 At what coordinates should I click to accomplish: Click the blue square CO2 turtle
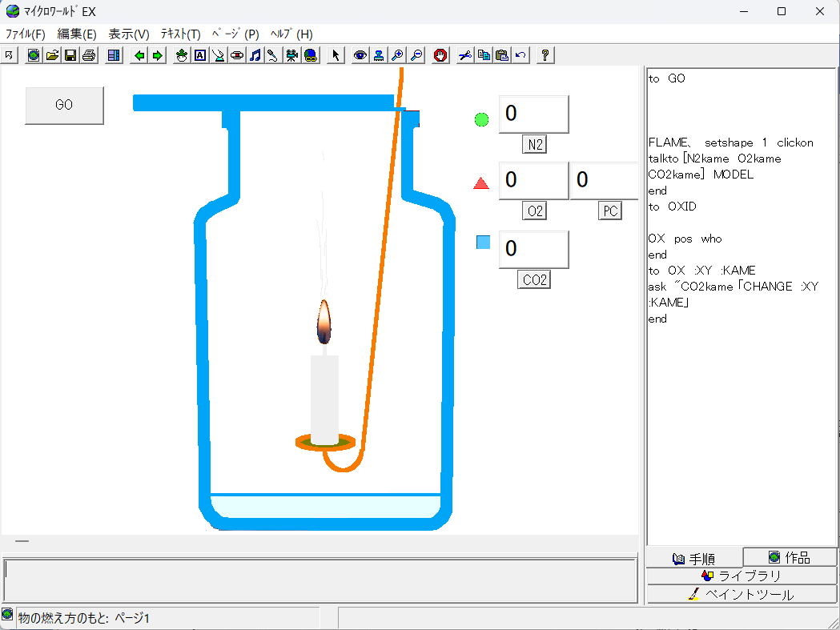tap(483, 243)
